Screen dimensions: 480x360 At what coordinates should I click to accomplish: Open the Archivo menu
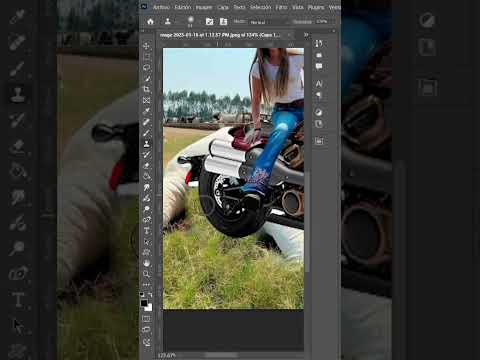point(161,7)
